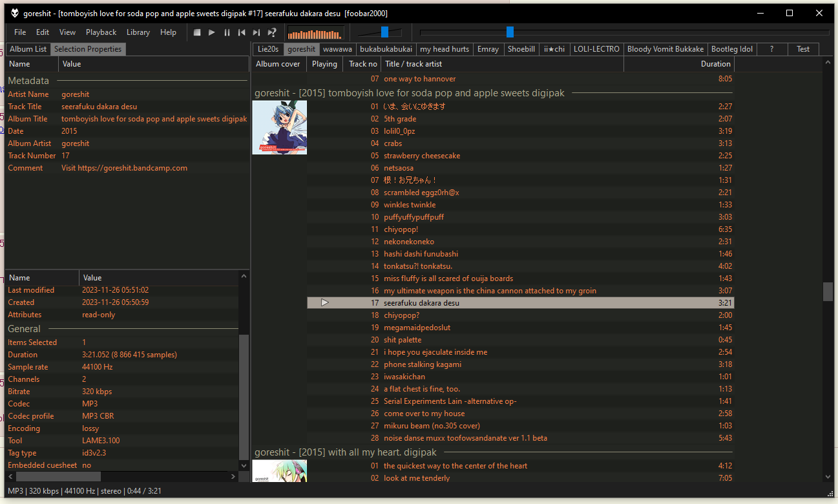Open the Edit menu

[43, 32]
